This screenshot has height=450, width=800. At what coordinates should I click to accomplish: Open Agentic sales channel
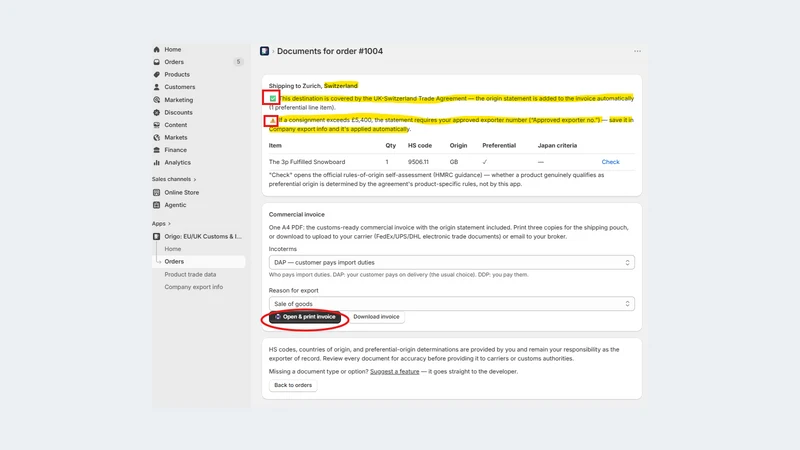pyautogui.click(x=175, y=205)
